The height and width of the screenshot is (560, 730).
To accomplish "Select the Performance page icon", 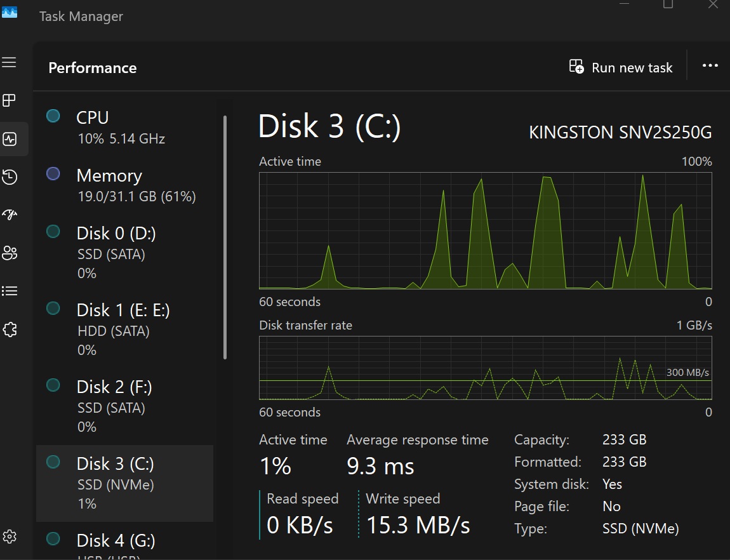I will pyautogui.click(x=10, y=139).
